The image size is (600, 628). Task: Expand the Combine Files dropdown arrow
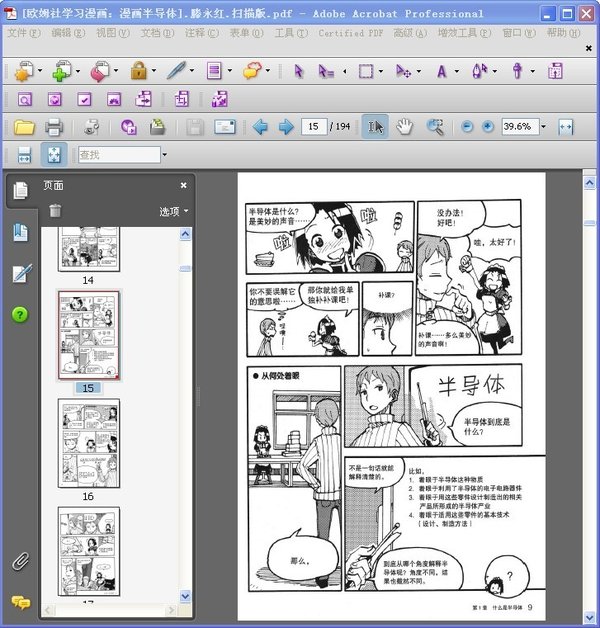(78, 71)
